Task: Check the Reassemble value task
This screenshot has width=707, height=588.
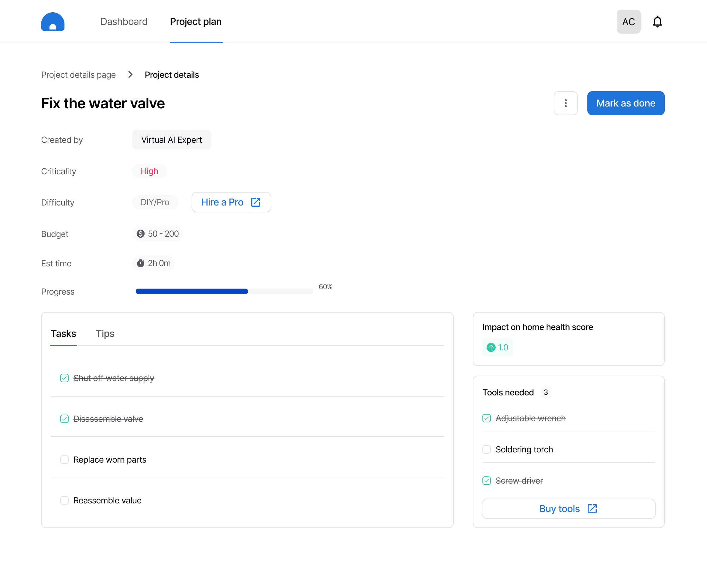Action: click(64, 500)
